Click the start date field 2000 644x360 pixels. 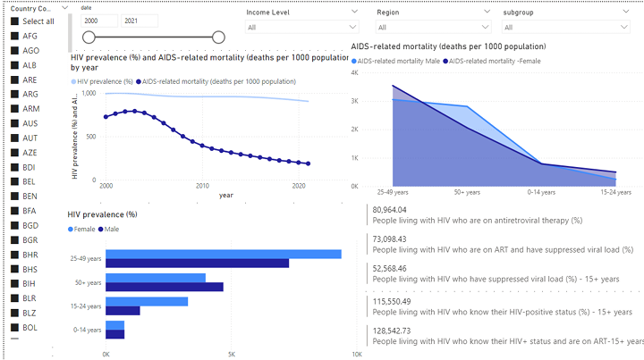point(99,21)
